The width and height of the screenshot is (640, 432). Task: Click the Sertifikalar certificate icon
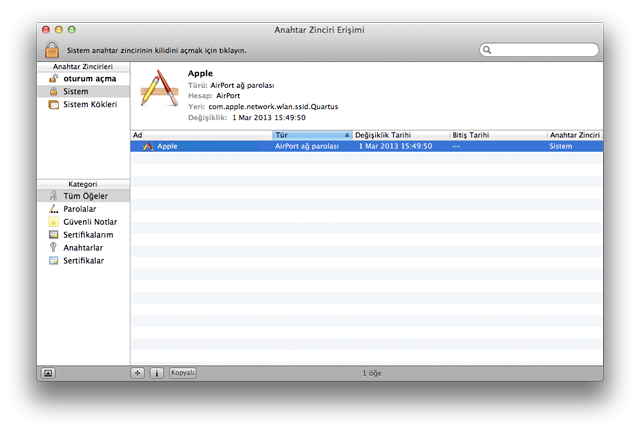53,261
